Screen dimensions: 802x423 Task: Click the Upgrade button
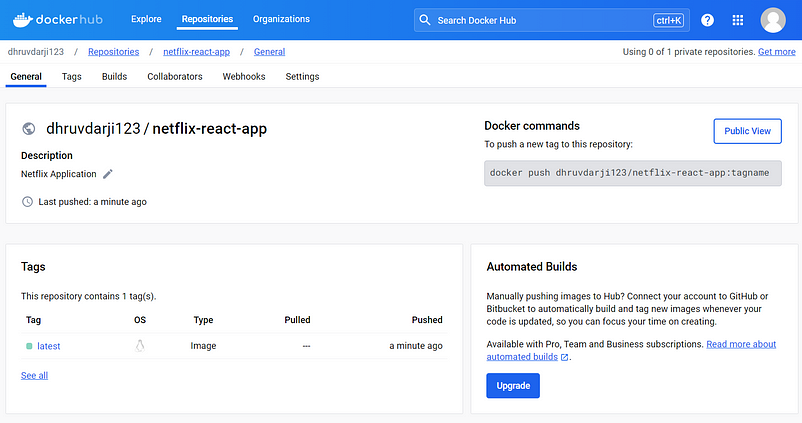(x=513, y=386)
